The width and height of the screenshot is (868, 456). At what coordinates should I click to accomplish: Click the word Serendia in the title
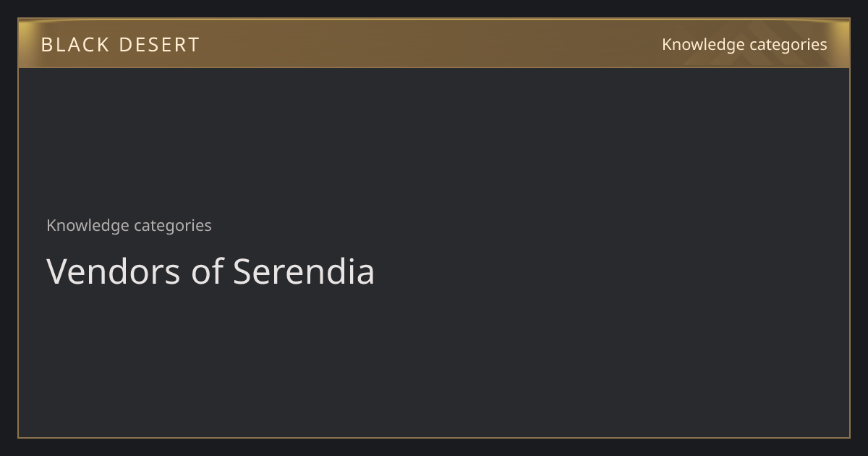click(304, 272)
